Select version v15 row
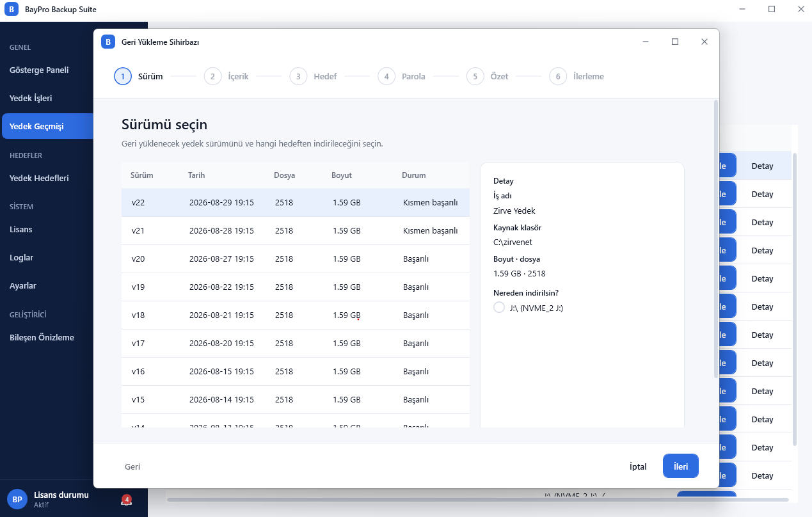812x517 pixels. pyautogui.click(x=296, y=400)
